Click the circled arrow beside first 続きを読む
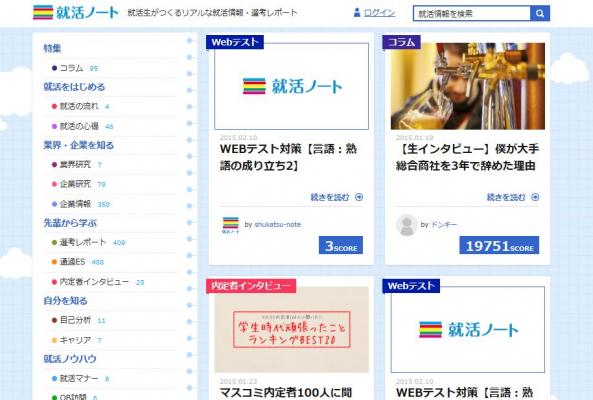Image resolution: width=593 pixels, height=400 pixels. tap(359, 197)
